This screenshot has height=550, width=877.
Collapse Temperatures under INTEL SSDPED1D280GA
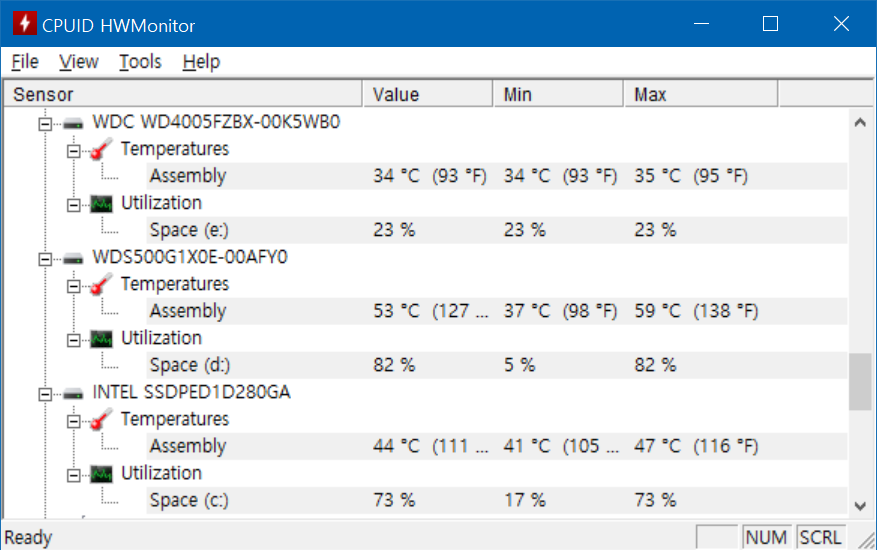(73, 421)
